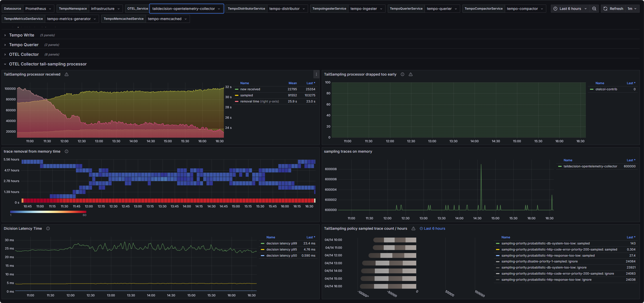Click info icon beside trace removal from memory time

pos(67,151)
